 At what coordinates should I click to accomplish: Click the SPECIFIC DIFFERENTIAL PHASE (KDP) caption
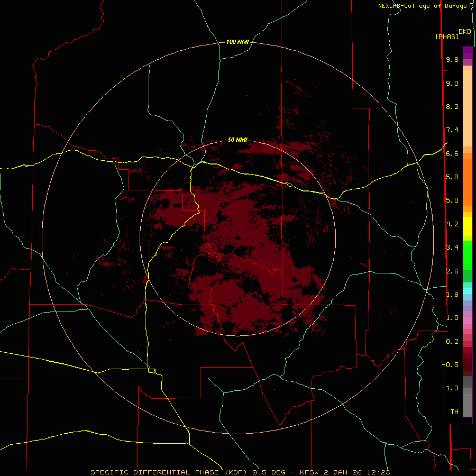(x=169, y=472)
